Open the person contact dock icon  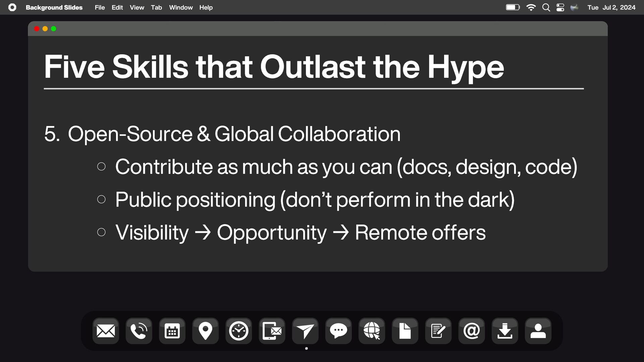(x=538, y=331)
